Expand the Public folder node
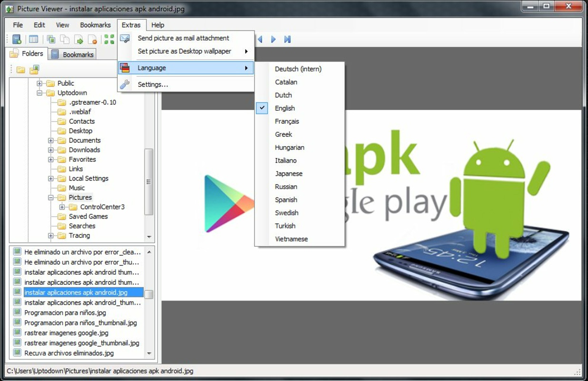588x381 pixels. pos(39,83)
